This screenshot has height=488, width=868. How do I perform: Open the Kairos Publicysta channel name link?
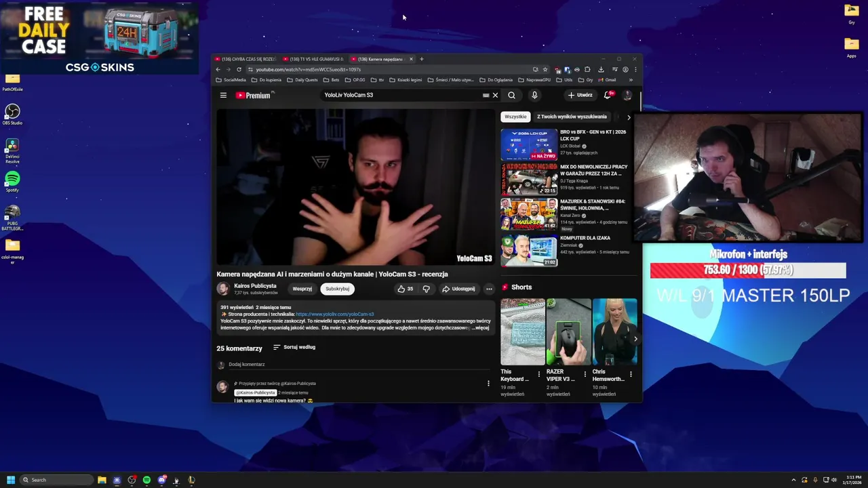click(255, 286)
